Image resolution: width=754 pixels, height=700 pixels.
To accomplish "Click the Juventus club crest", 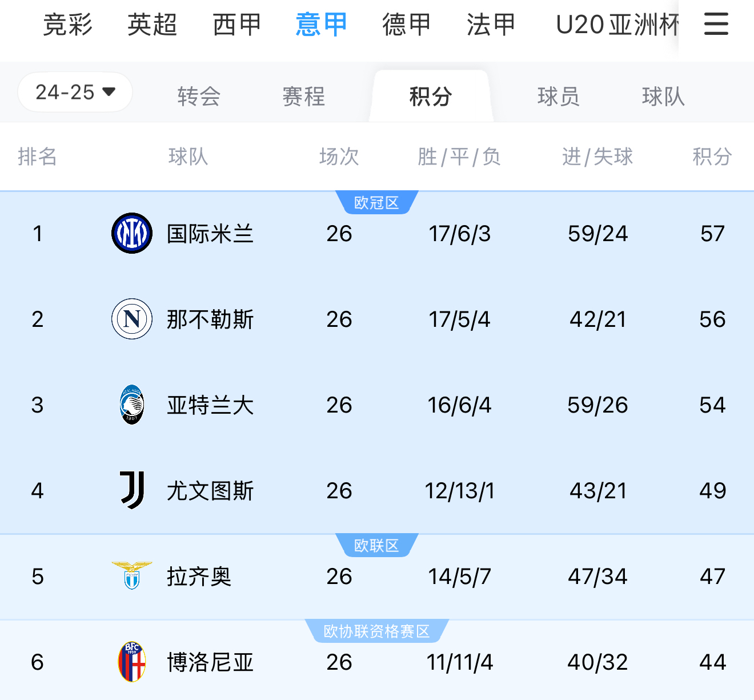I will point(131,490).
